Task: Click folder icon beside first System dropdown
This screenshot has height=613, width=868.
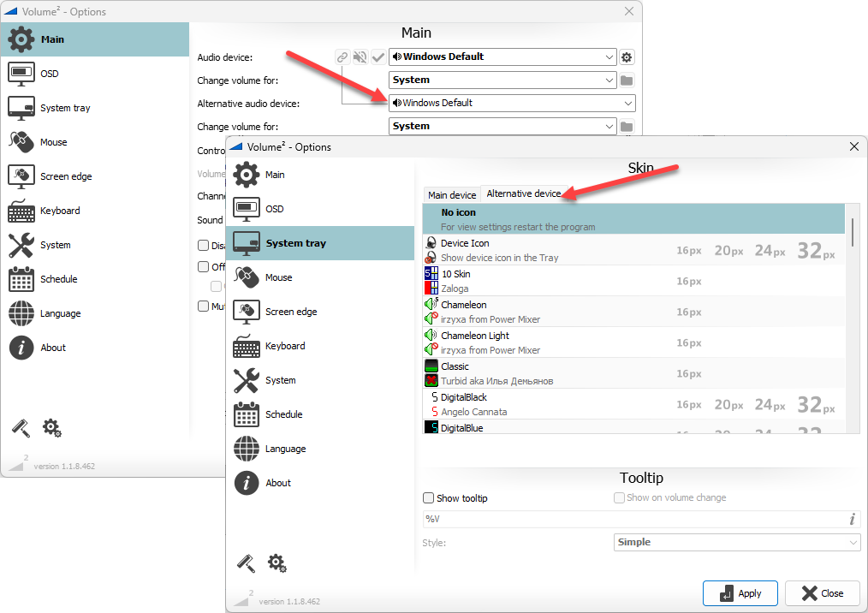Action: click(627, 80)
